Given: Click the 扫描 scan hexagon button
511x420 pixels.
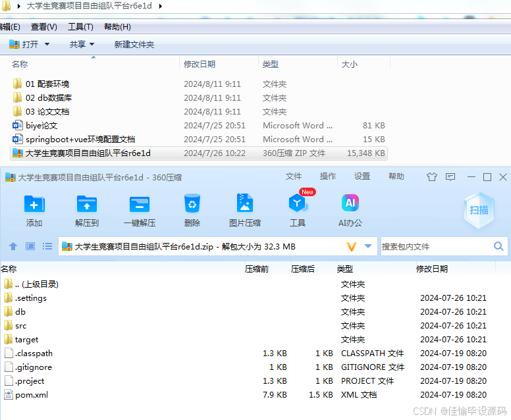Looking at the screenshot, I should 479,210.
